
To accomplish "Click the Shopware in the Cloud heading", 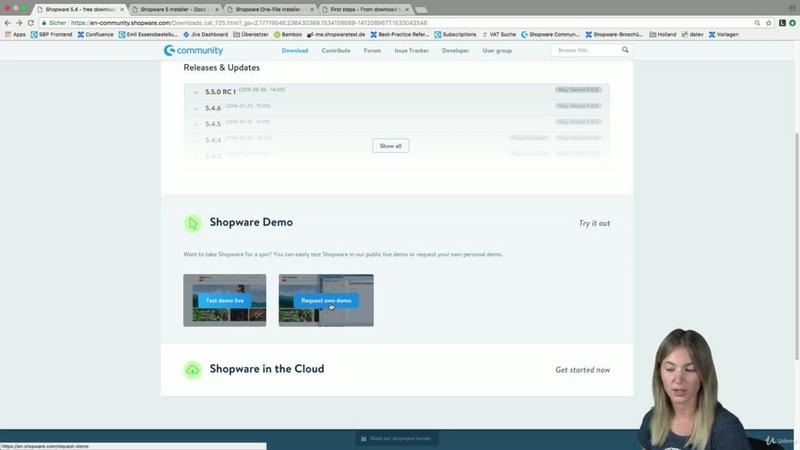I will (x=267, y=369).
